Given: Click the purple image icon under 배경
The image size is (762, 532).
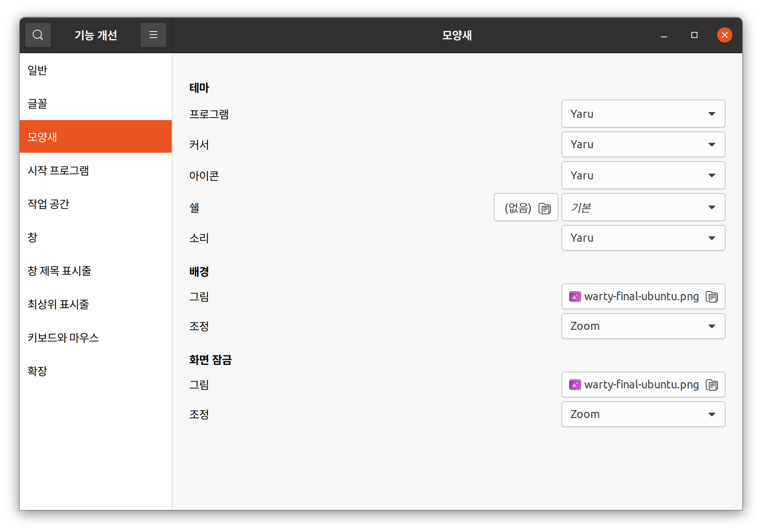Looking at the screenshot, I should pyautogui.click(x=575, y=296).
